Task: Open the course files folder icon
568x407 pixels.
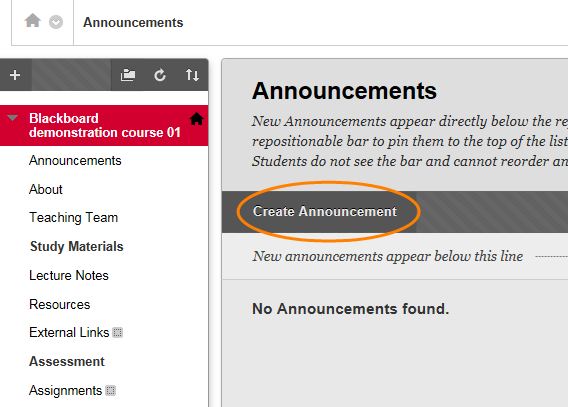Action: [x=128, y=75]
